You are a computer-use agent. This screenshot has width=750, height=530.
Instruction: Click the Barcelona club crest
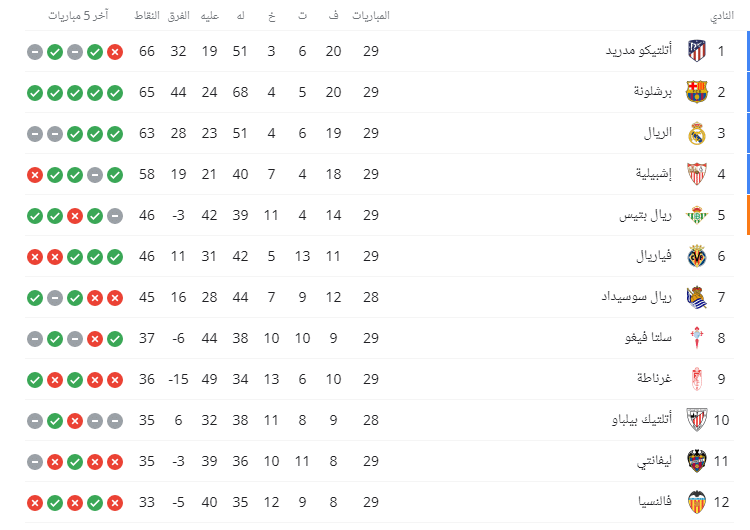coord(697,92)
